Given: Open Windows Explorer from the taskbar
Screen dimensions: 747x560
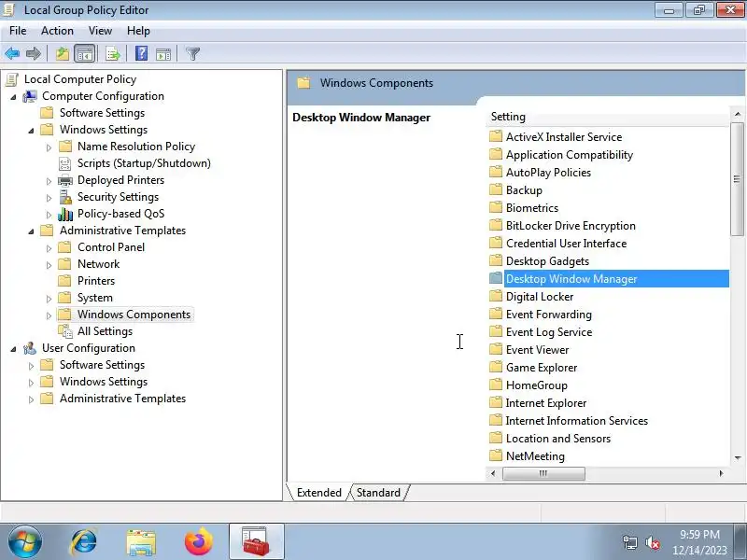Looking at the screenshot, I should point(141,542).
